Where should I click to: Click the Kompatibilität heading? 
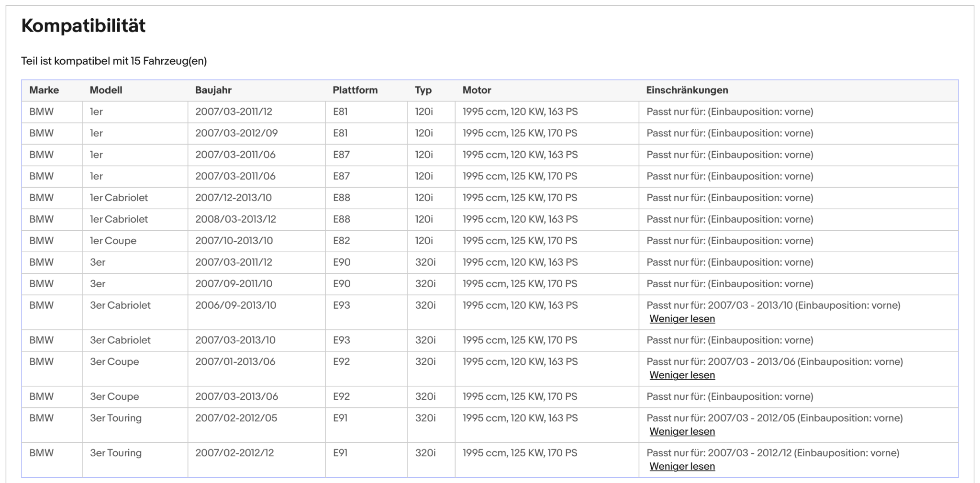tap(83, 26)
